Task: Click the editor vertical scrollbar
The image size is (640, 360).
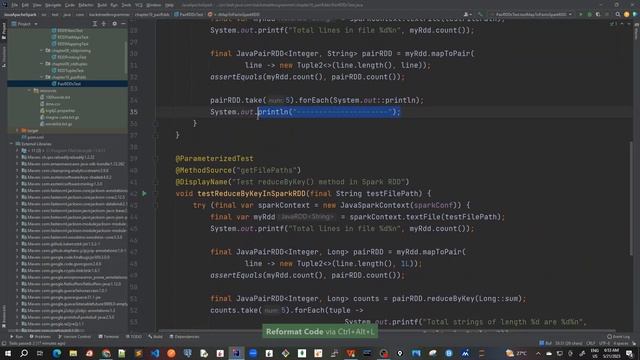Action: tap(630, 198)
